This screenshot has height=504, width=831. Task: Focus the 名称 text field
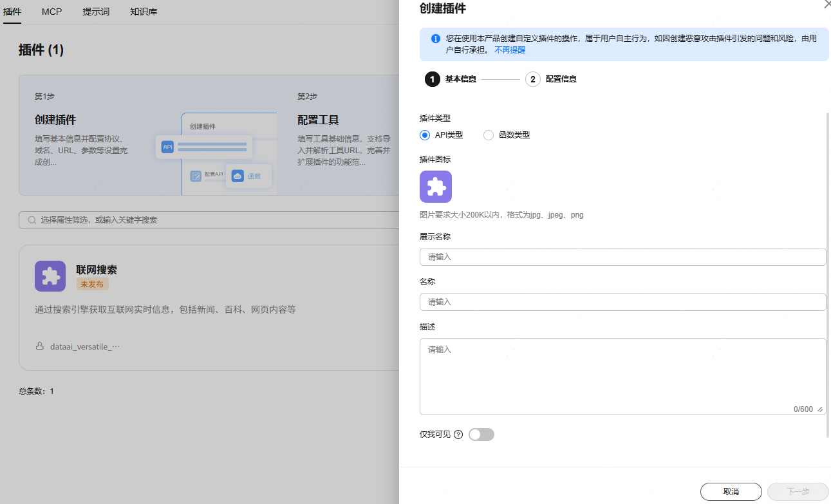[622, 302]
